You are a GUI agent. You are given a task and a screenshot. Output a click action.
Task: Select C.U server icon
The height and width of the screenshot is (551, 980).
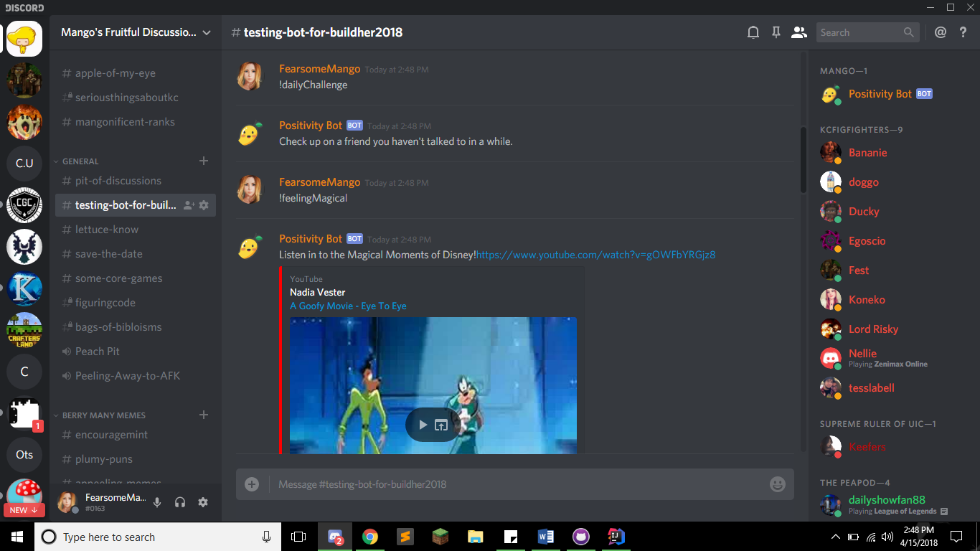24,164
